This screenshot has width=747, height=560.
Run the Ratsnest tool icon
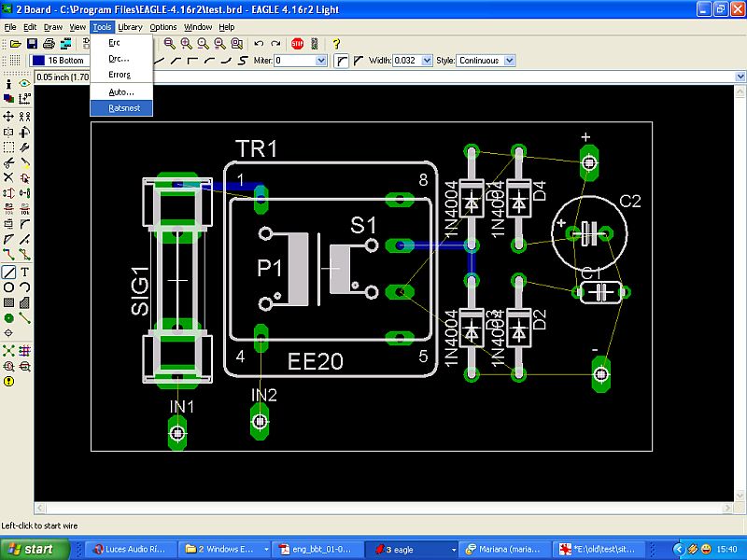(x=8, y=351)
